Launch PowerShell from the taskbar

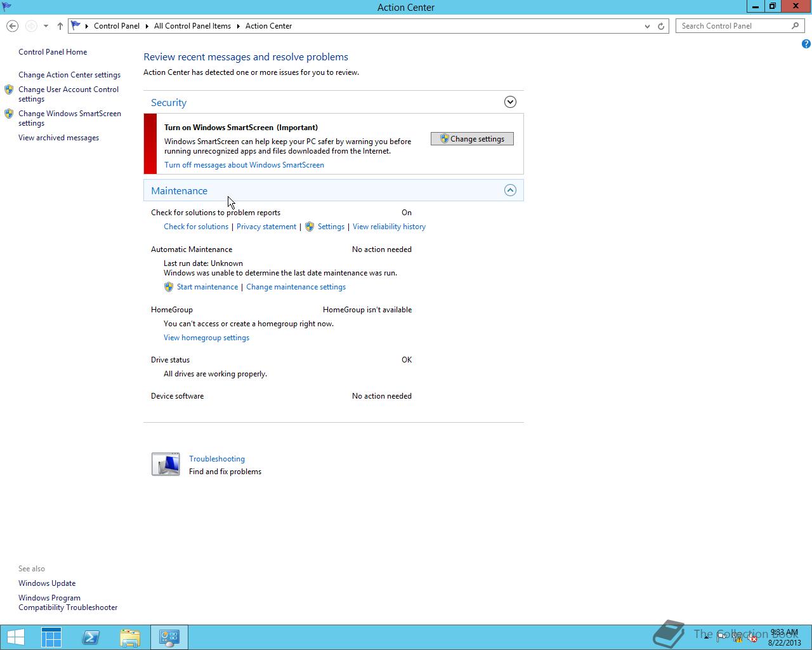point(91,637)
